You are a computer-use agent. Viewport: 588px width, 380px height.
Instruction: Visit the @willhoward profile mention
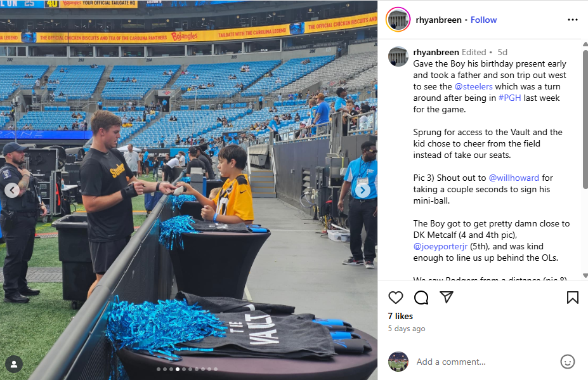click(x=514, y=178)
